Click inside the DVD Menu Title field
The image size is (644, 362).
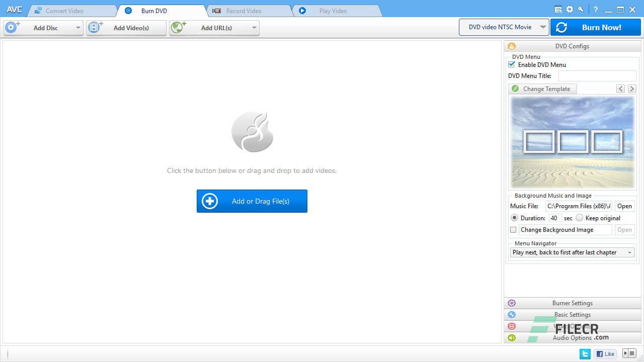tap(597, 75)
